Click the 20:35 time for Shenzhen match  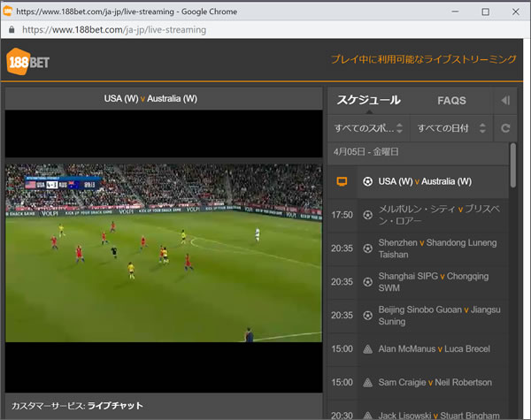[x=342, y=248]
